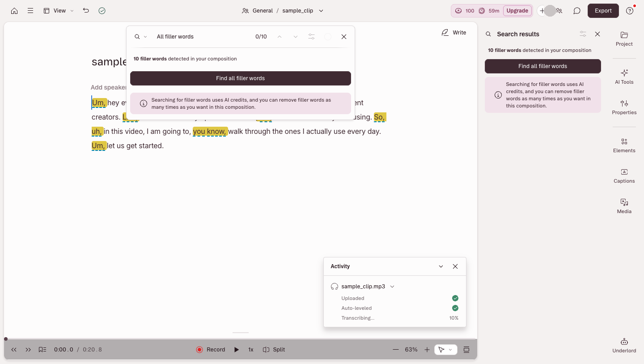This screenshot has height=364, width=644.
Task: Open the comments icon in top bar
Action: tap(577, 11)
